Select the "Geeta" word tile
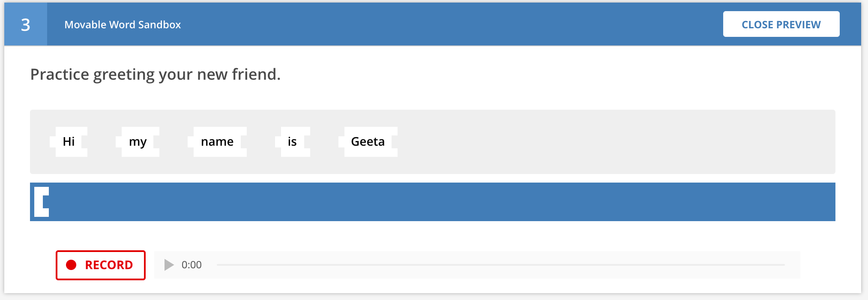The width and height of the screenshot is (868, 300). tap(368, 142)
